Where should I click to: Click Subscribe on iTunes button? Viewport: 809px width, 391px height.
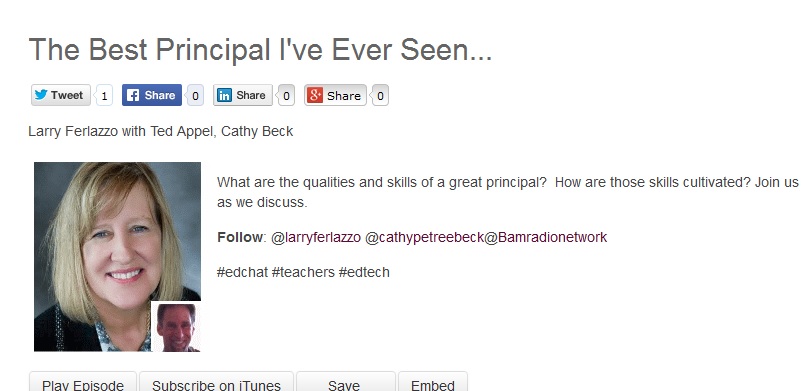[216, 384]
